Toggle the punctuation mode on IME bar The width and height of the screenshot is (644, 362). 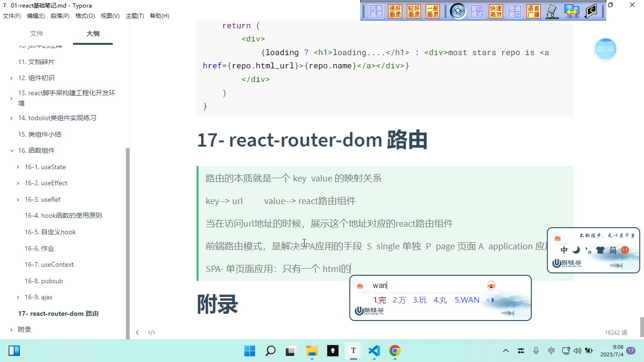tap(588, 250)
